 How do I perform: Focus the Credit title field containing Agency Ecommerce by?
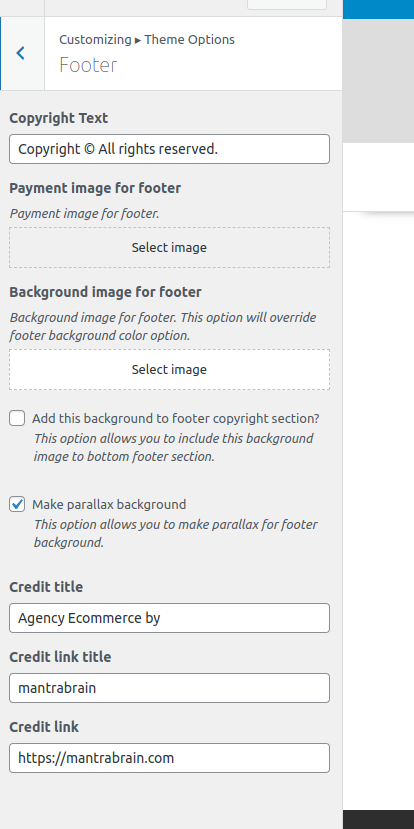169,618
